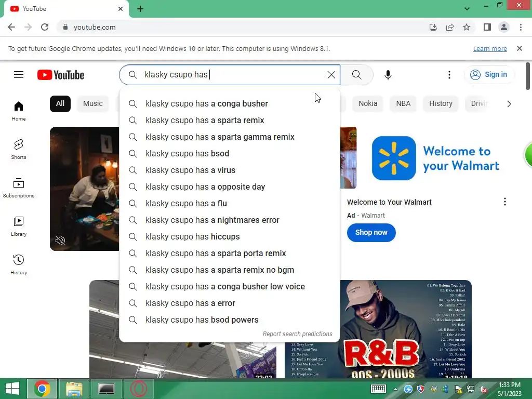Go to Home in the sidebar

pos(19,111)
